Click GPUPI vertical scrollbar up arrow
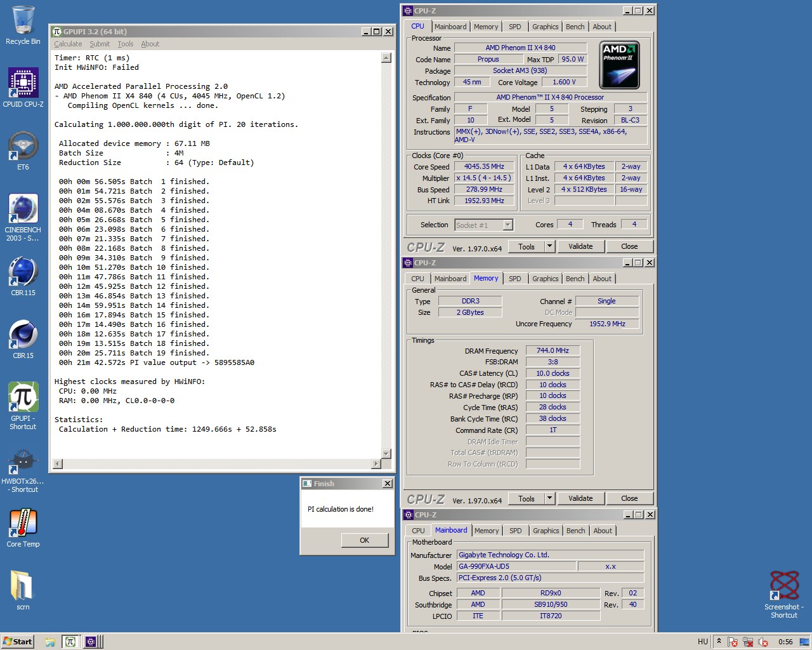 pos(386,58)
